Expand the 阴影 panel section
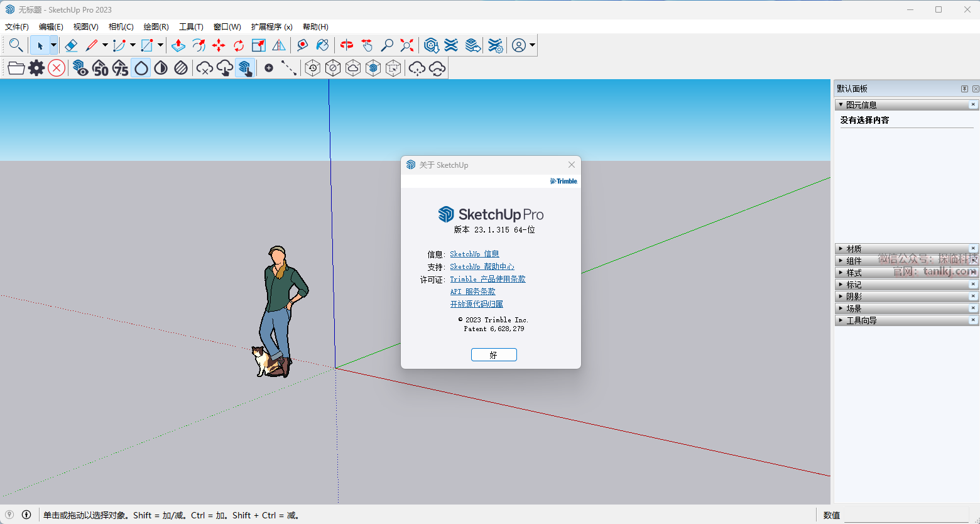 point(854,297)
